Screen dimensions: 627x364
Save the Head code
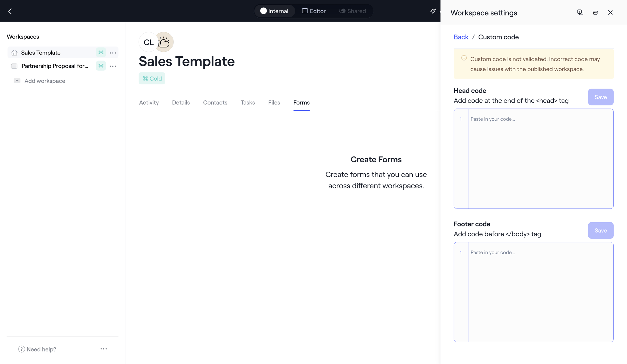coord(601,97)
